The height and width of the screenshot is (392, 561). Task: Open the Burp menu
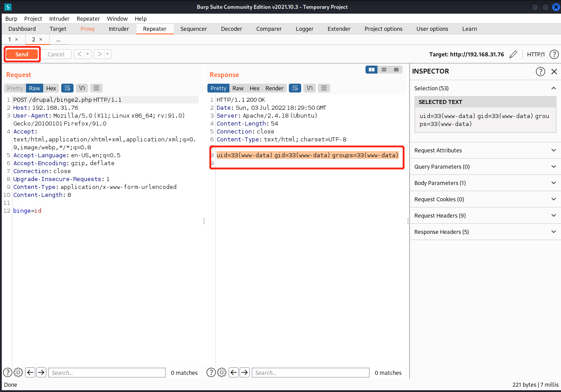[x=11, y=18]
